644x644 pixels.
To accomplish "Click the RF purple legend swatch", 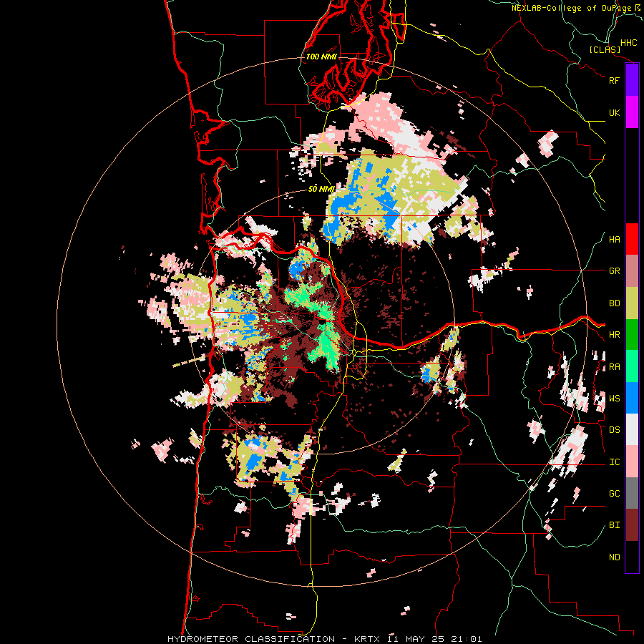I will 632,80.
